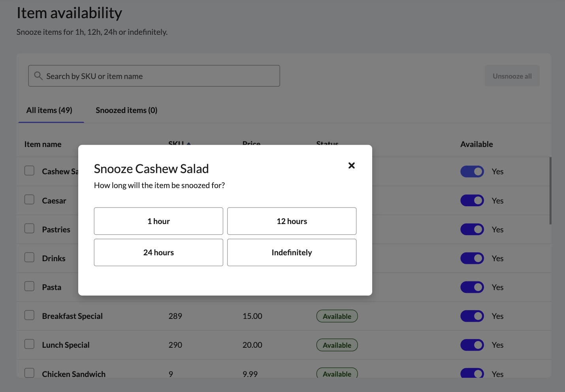The width and height of the screenshot is (565, 392).
Task: Close the Snooze Cashew Salad dialog
Action: point(351,166)
